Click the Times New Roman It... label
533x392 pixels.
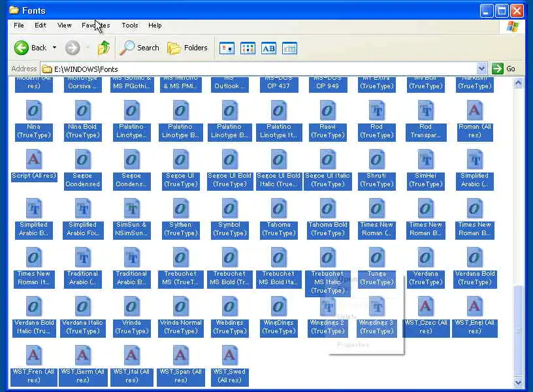point(34,278)
